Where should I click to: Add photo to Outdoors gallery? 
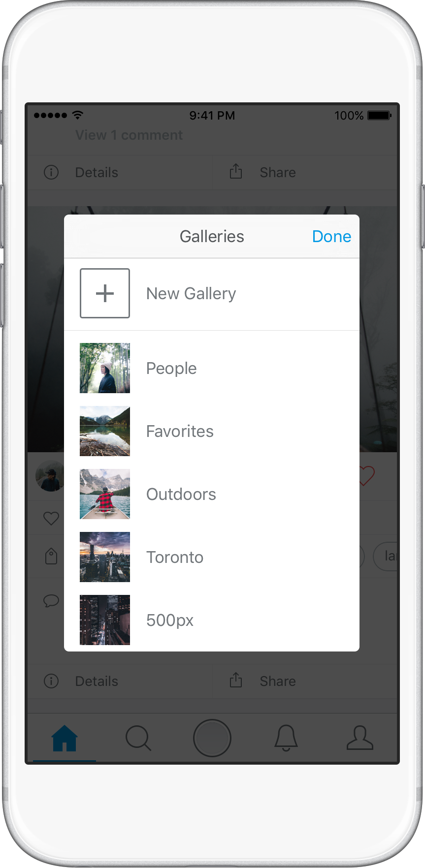coord(212,494)
